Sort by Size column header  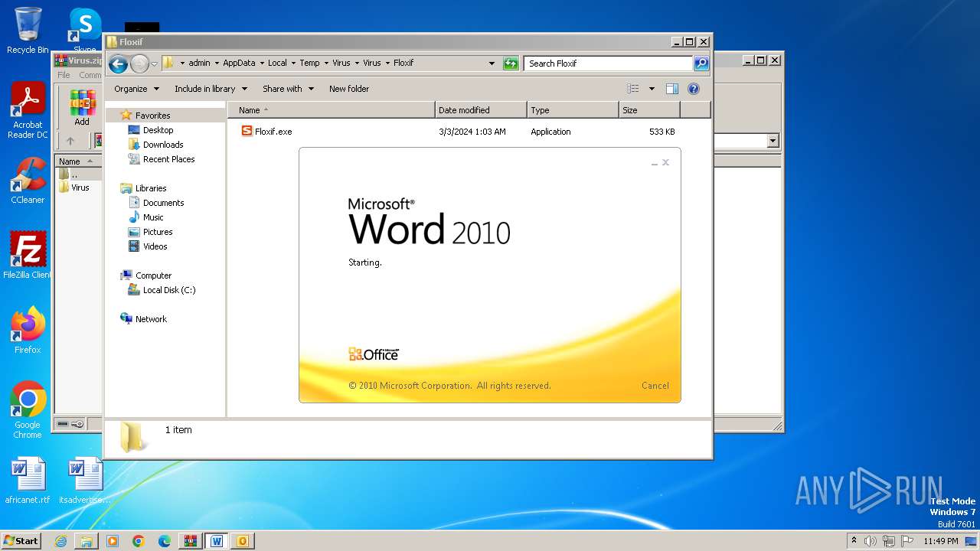coord(649,110)
